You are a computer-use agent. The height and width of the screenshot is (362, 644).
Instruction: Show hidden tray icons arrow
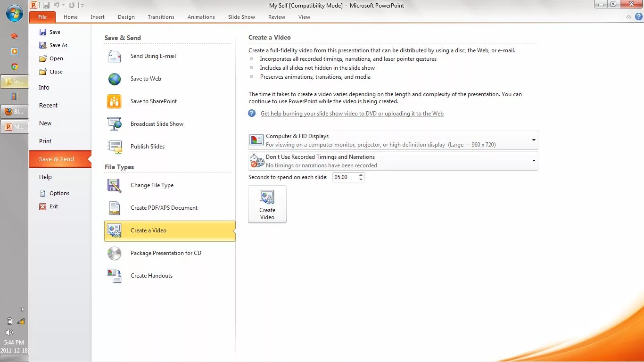(22, 310)
